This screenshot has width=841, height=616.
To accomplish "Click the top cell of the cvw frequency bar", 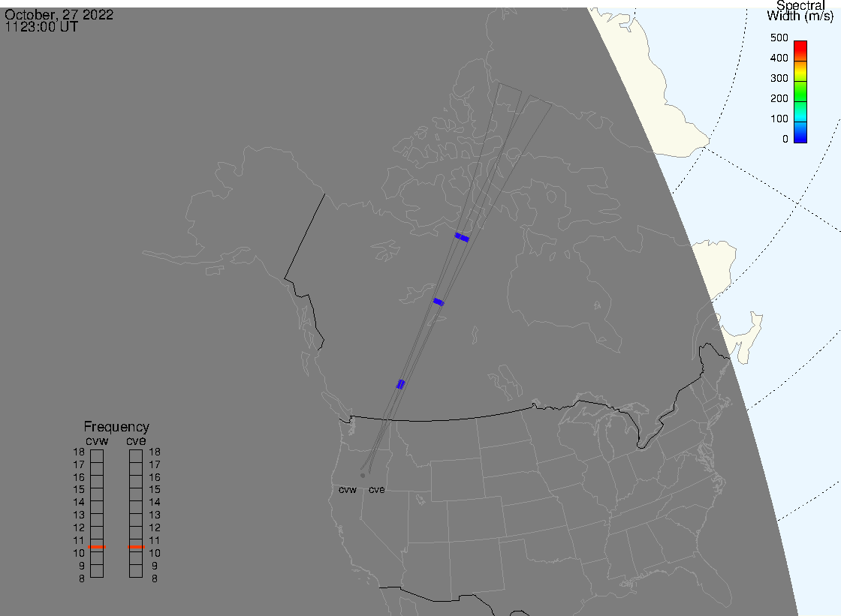I will [x=97, y=456].
